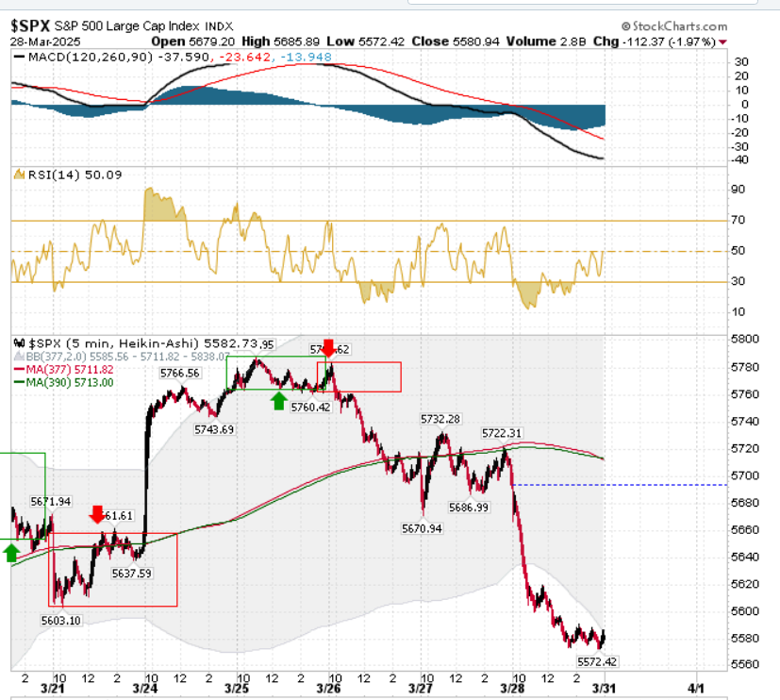Select the red MACD signal value -23.642
Viewport: 780px width, 700px height.
(x=244, y=58)
